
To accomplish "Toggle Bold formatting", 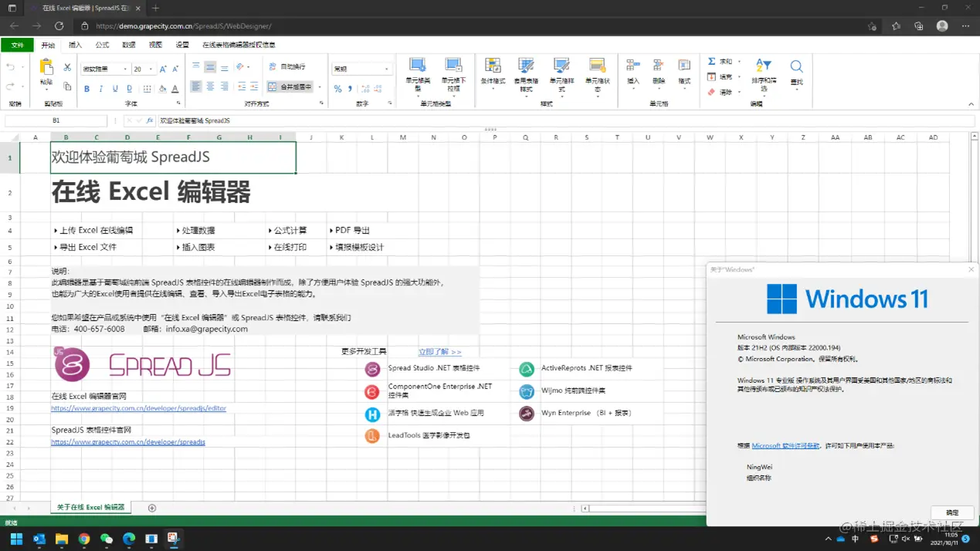I will tap(86, 89).
